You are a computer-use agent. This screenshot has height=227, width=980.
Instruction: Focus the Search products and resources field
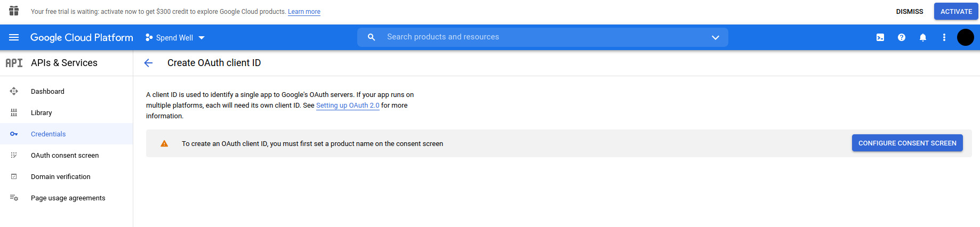[x=544, y=37]
